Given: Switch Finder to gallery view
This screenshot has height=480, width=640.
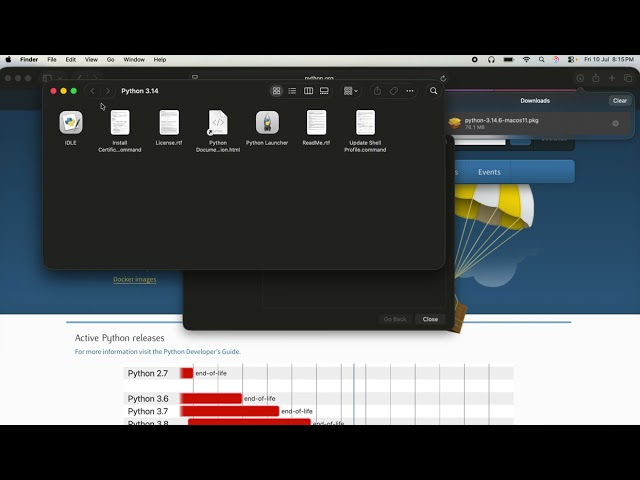Looking at the screenshot, I should 324,91.
